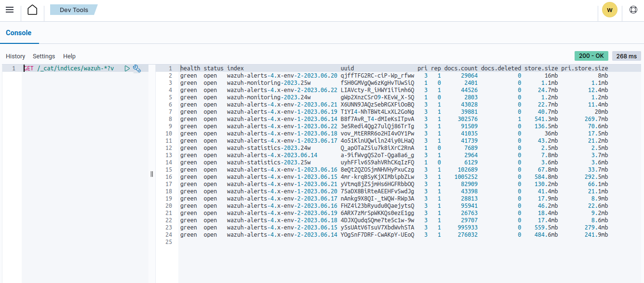Viewport: 644px width, 283px height.
Task: Click the 'pri.store.size' column header text
Action: 584,68
